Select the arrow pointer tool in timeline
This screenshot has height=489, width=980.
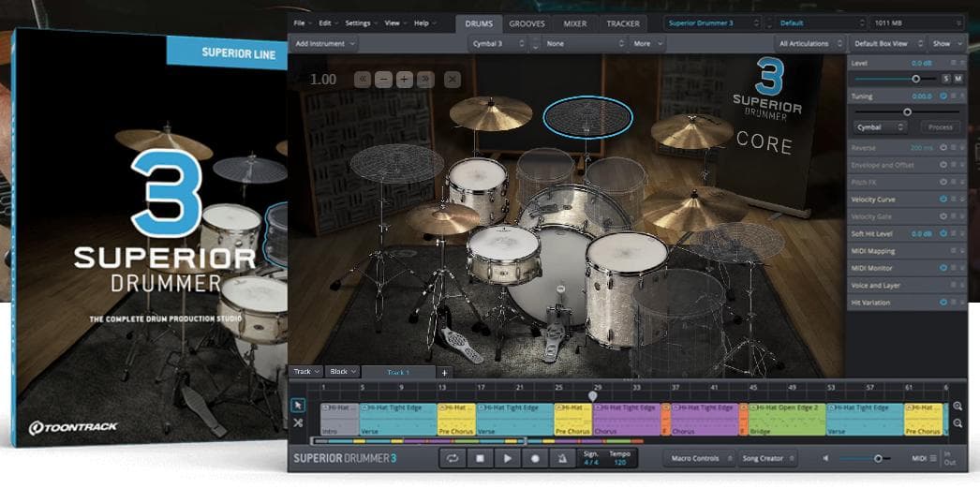pyautogui.click(x=298, y=406)
